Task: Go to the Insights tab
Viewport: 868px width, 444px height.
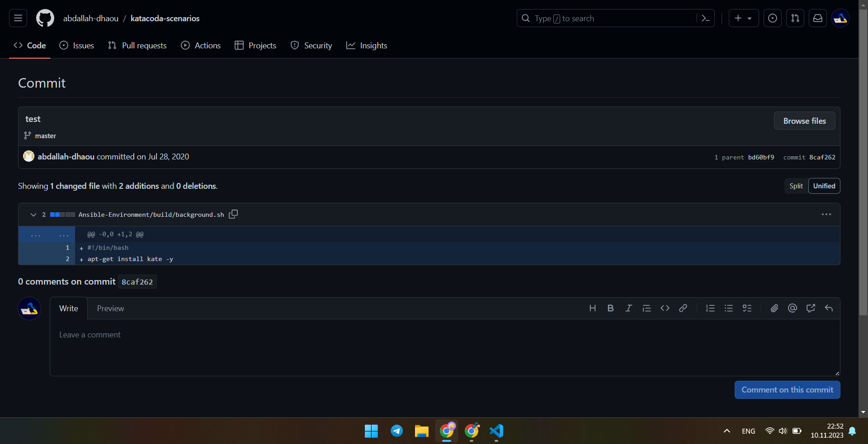Action: 367,46
